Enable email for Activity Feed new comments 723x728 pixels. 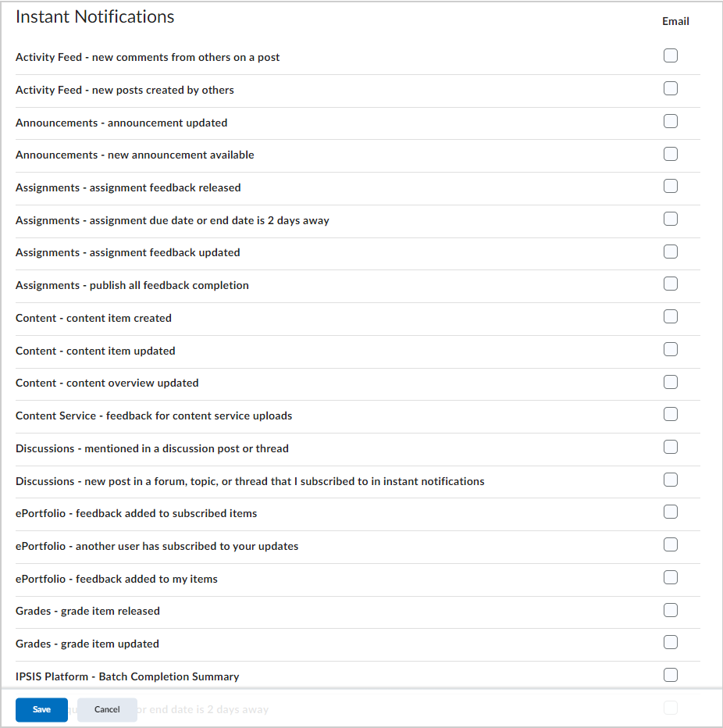[671, 55]
